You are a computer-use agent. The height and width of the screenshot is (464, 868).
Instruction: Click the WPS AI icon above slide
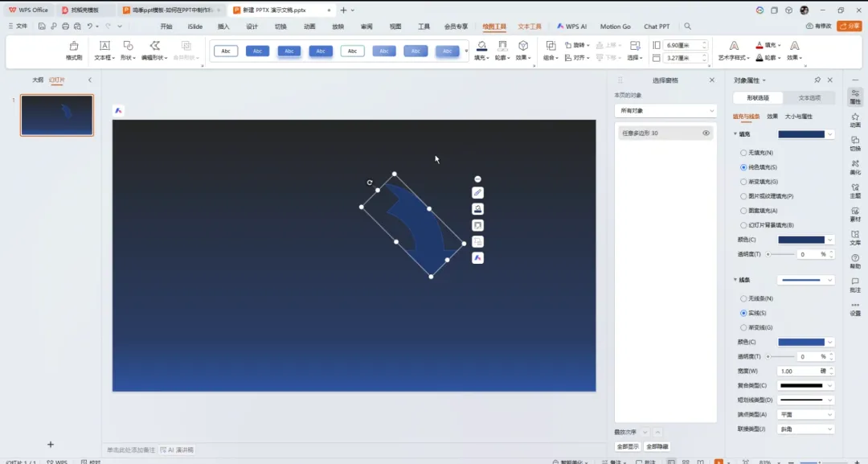pyautogui.click(x=118, y=110)
